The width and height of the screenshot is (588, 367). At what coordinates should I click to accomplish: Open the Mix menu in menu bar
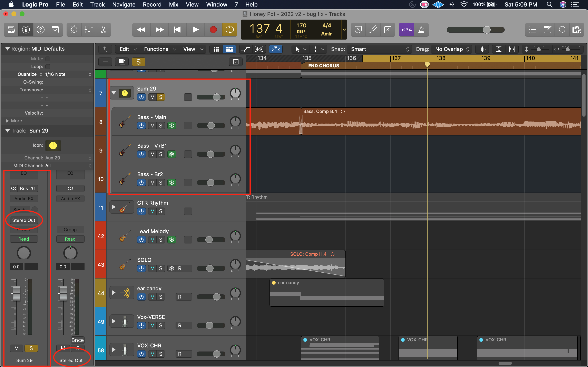tap(174, 5)
